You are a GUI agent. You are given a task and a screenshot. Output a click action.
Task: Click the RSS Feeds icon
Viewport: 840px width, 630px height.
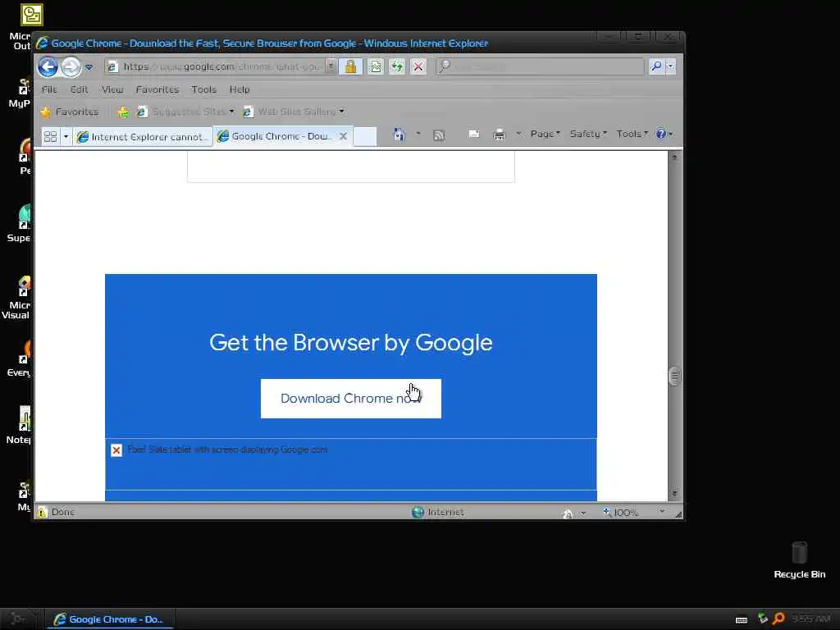pyautogui.click(x=439, y=135)
